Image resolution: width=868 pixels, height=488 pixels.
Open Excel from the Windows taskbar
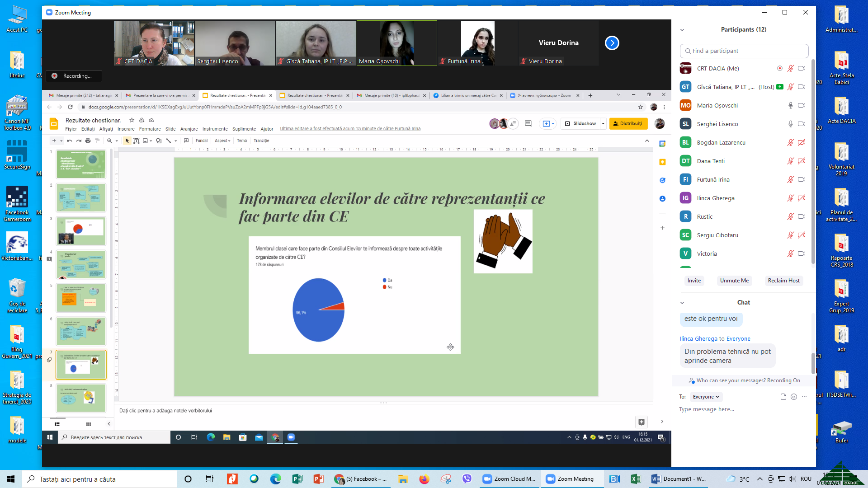636,479
